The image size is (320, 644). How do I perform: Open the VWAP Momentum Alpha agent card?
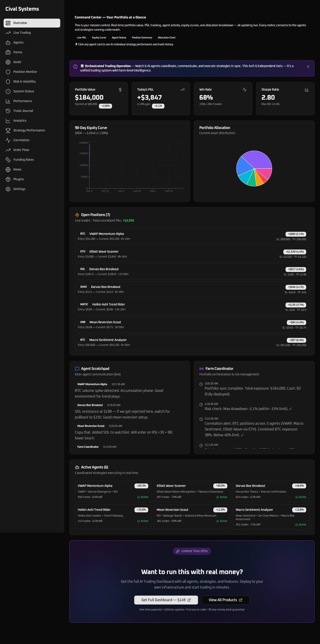(x=113, y=491)
